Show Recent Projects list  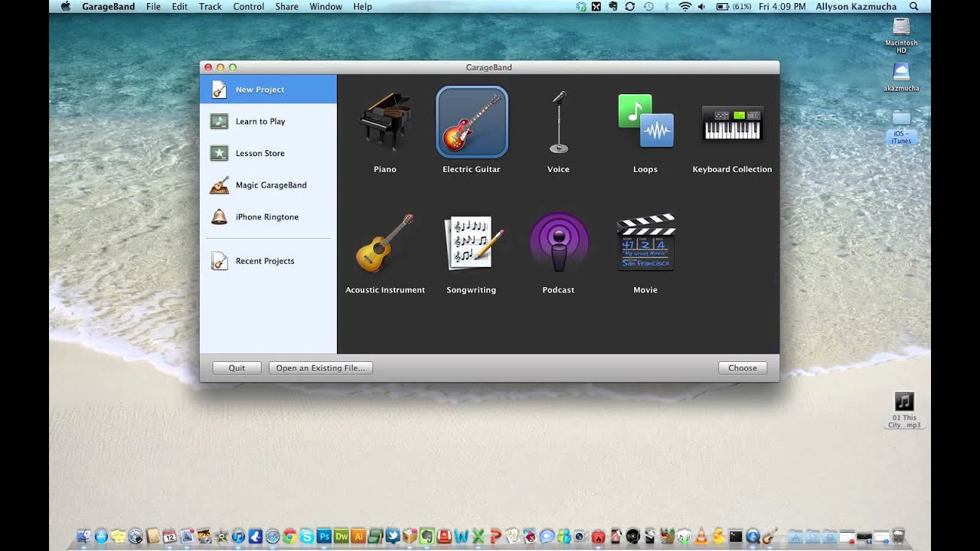coord(268,261)
